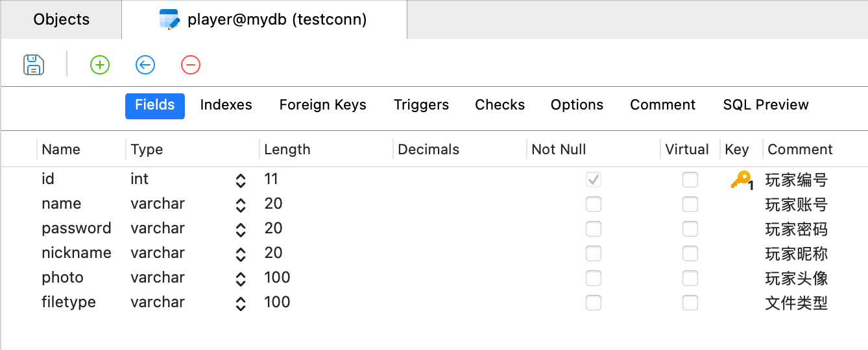The image size is (868, 350).
Task: Open the Foreign Keys tab
Action: pos(322,106)
